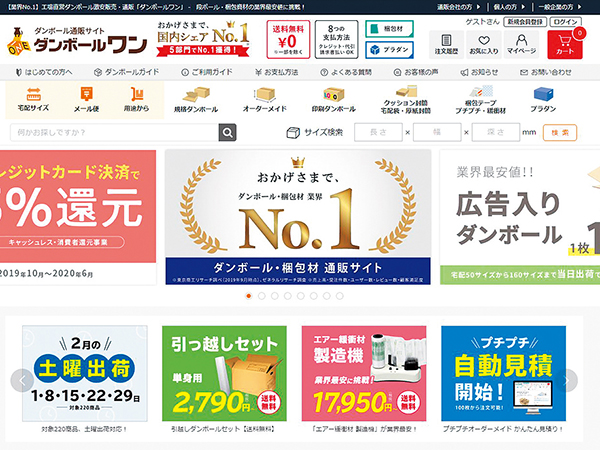This screenshot has height=450, width=600.
Task: Select the fourth carousel dot
Action: (288, 296)
